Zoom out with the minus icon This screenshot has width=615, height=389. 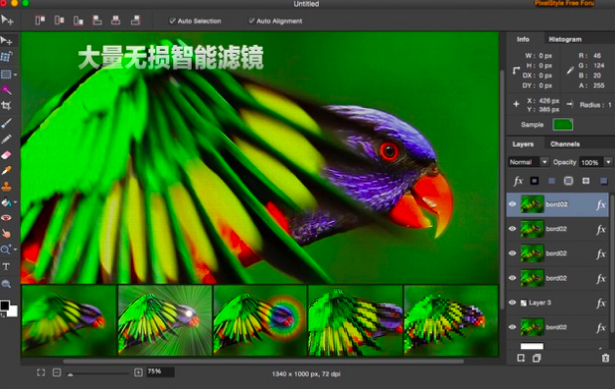(x=57, y=373)
